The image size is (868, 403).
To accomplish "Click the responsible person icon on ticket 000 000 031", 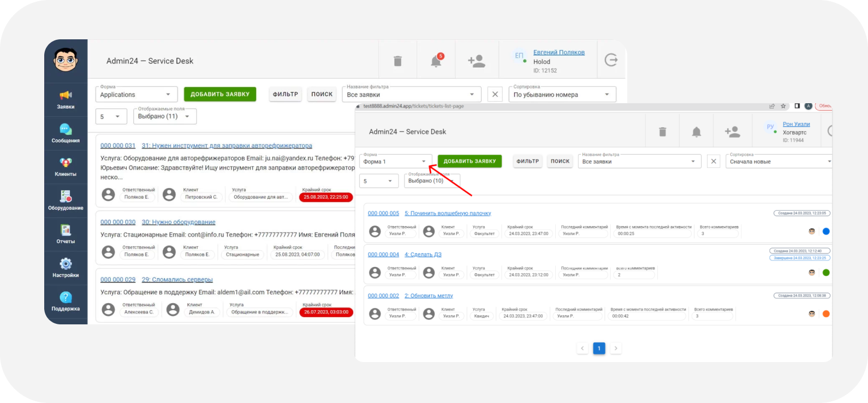I will [x=109, y=194].
